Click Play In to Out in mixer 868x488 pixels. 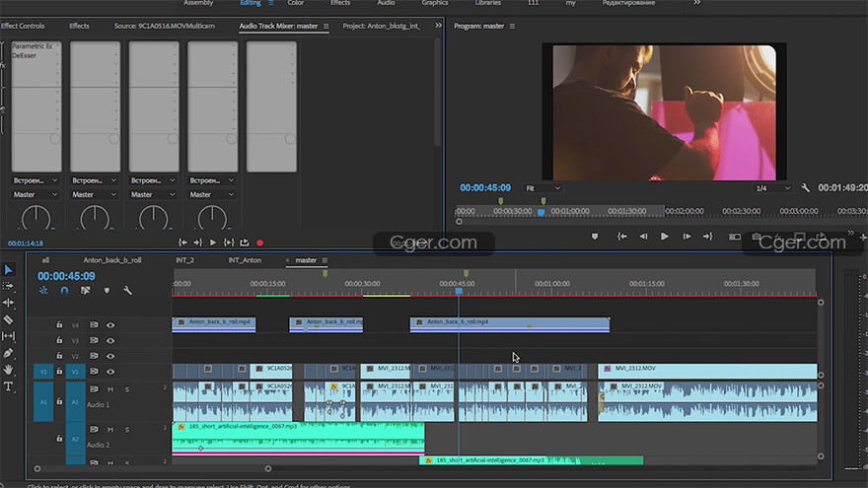(229, 243)
